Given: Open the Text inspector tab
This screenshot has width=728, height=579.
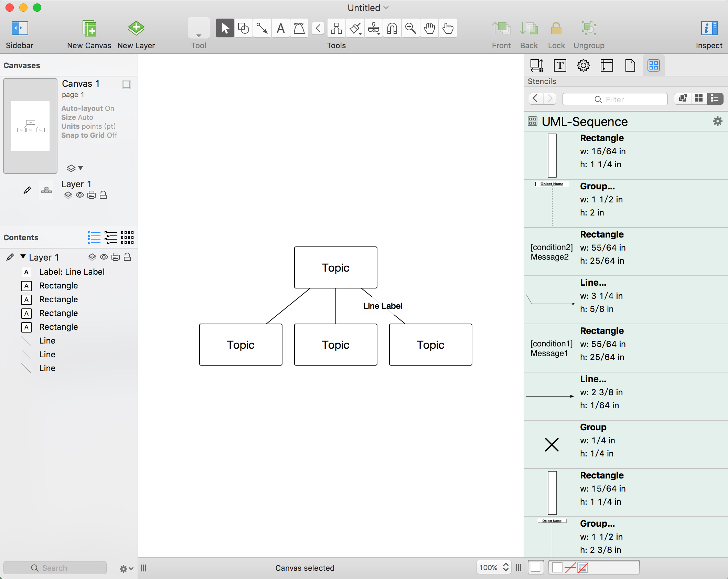Looking at the screenshot, I should 560,65.
